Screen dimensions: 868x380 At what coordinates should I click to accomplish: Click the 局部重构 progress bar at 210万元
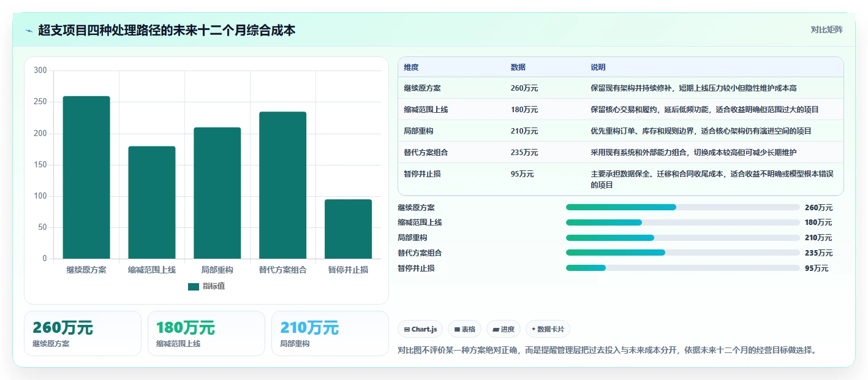coord(683,238)
